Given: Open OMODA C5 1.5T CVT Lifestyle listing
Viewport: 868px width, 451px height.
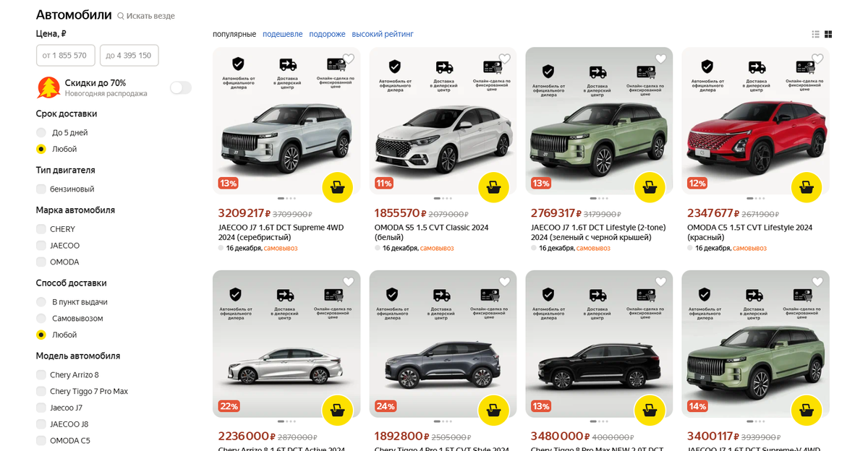Looking at the screenshot, I should (x=749, y=232).
